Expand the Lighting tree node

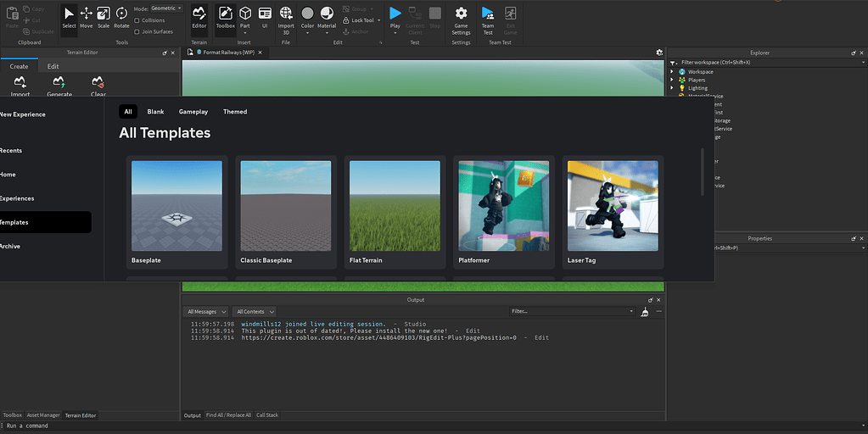(x=672, y=88)
